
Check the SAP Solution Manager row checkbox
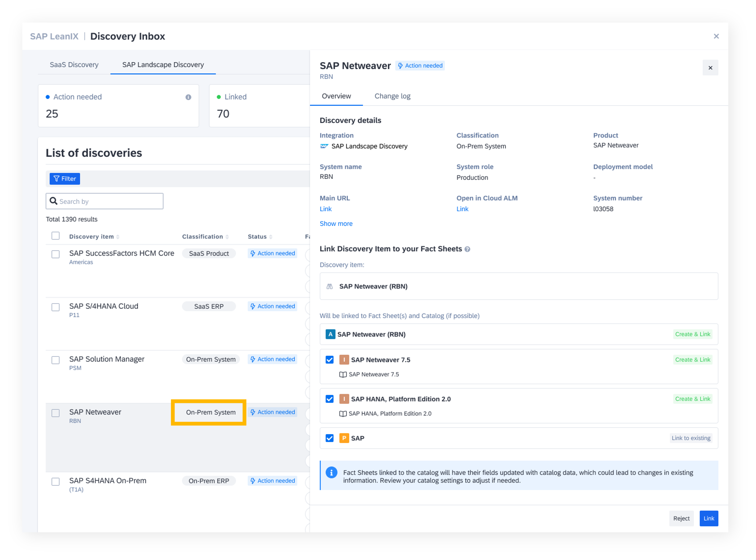pos(56,360)
